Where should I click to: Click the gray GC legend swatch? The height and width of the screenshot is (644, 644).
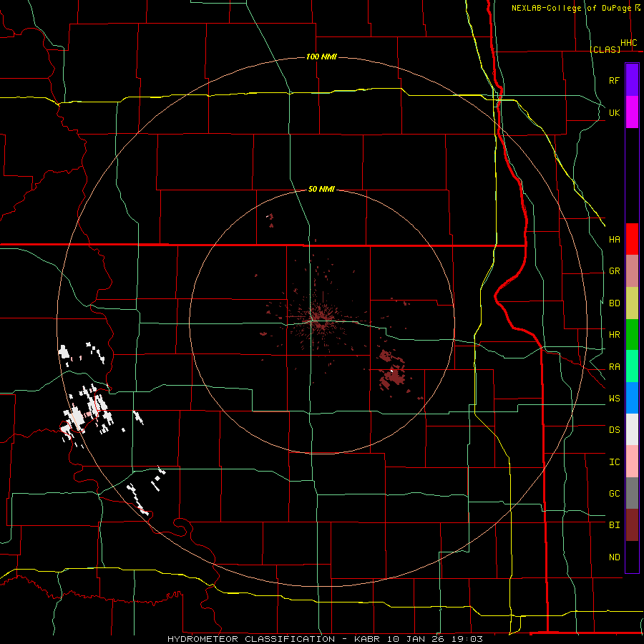[632, 493]
